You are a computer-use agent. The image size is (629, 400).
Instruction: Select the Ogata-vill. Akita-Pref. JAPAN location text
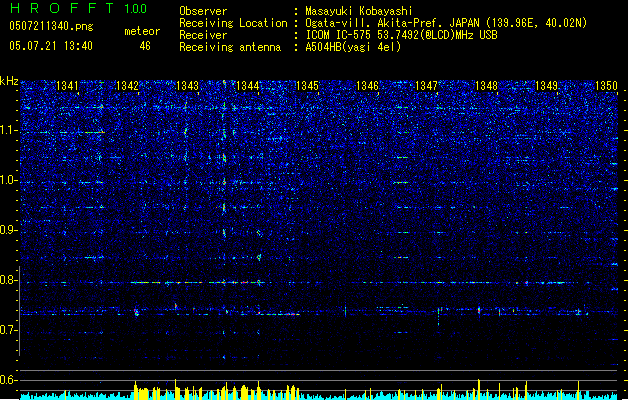446,23
